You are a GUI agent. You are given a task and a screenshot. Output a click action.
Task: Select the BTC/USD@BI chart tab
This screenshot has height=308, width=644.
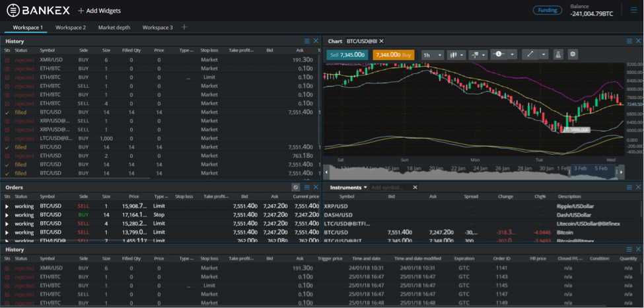tap(361, 41)
